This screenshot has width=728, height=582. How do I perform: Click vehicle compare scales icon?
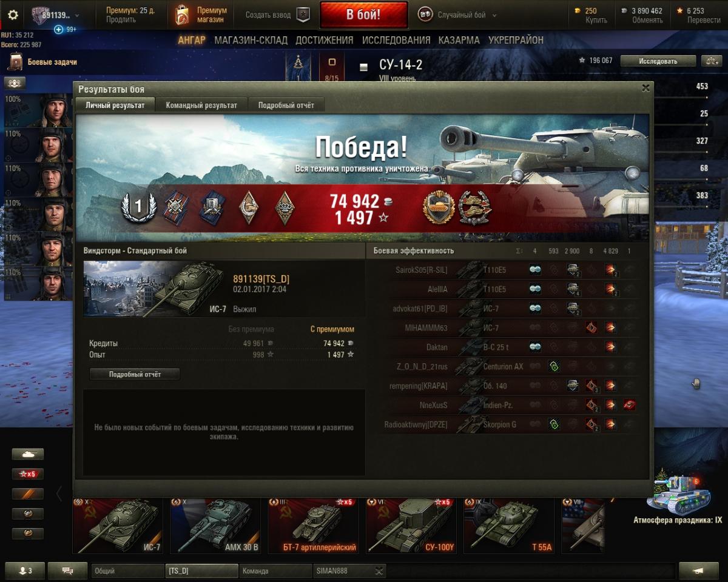tap(710, 61)
